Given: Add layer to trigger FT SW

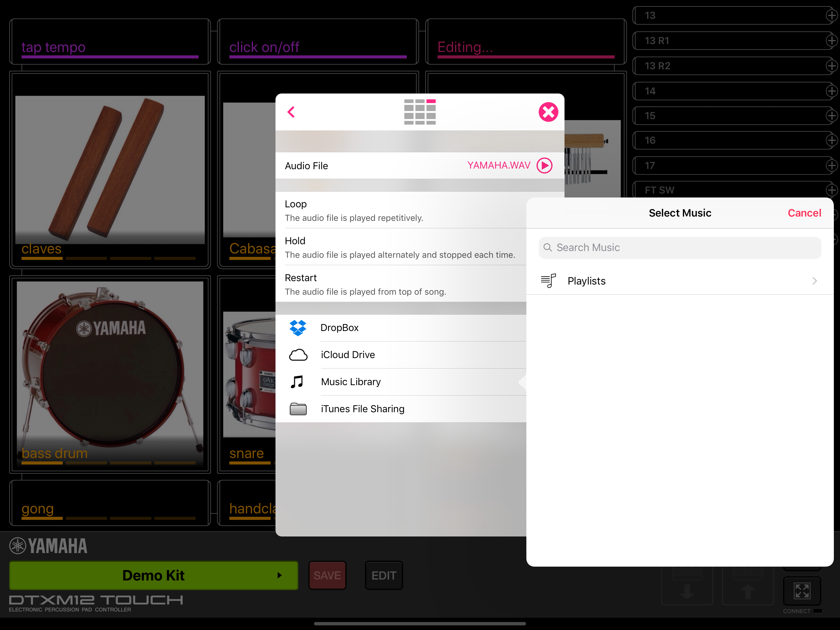Looking at the screenshot, I should [832, 190].
